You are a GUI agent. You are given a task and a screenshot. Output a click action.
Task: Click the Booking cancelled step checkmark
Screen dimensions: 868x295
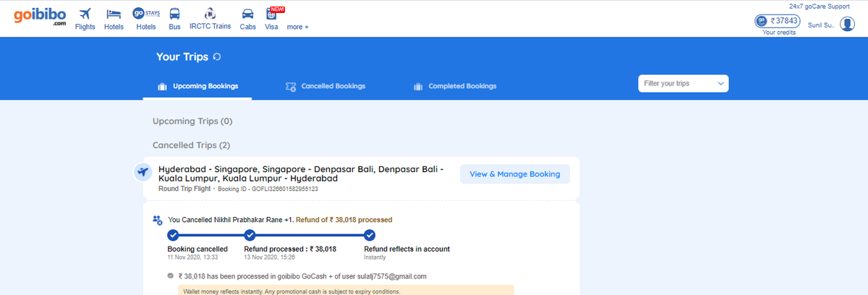click(173, 234)
